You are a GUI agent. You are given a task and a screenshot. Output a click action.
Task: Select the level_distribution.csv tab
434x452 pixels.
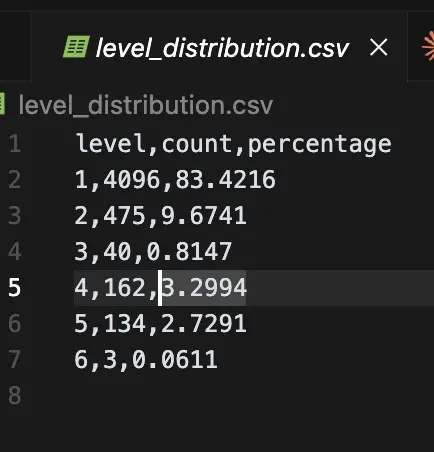pyautogui.click(x=220, y=47)
